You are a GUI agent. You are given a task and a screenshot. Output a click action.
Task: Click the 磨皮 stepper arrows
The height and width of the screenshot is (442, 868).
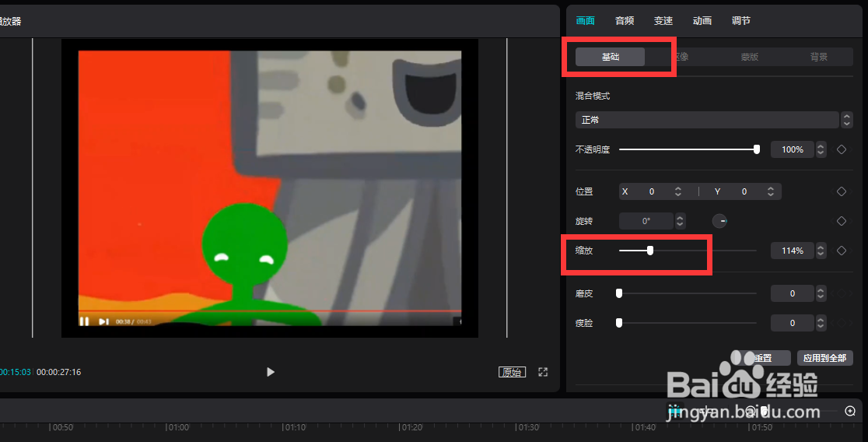821,293
